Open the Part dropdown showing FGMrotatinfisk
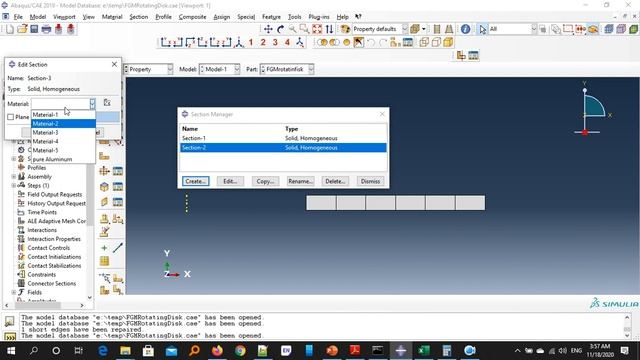The width and height of the screenshot is (640, 360). (x=311, y=69)
